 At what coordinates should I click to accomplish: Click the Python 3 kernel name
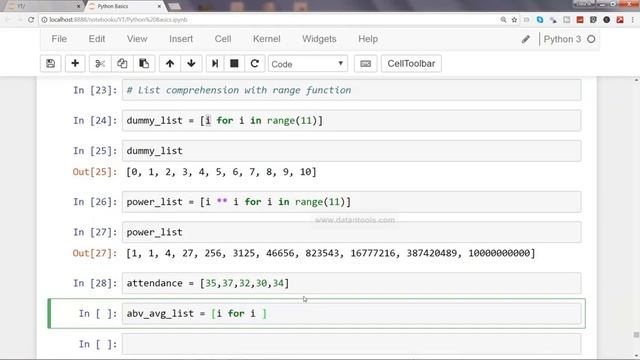(562, 39)
